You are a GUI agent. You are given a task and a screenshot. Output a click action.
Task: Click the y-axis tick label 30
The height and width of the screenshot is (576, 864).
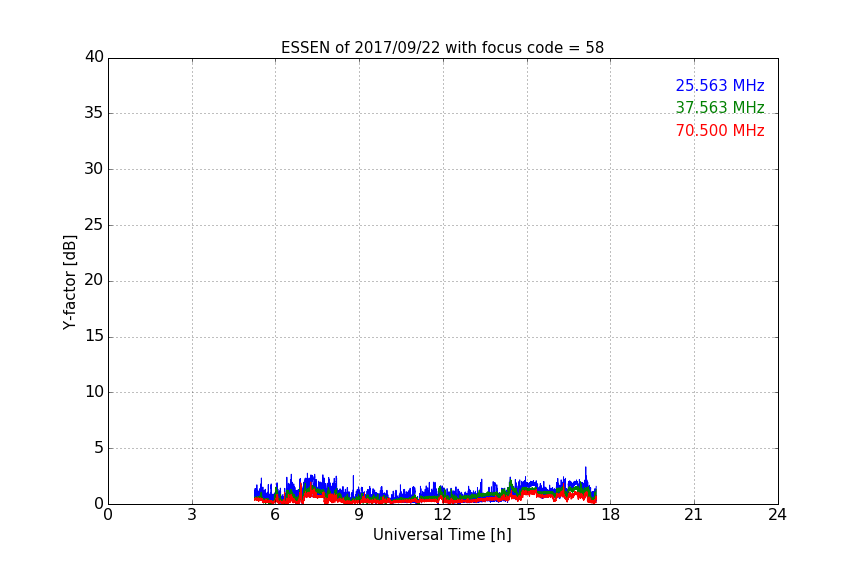[94, 169]
